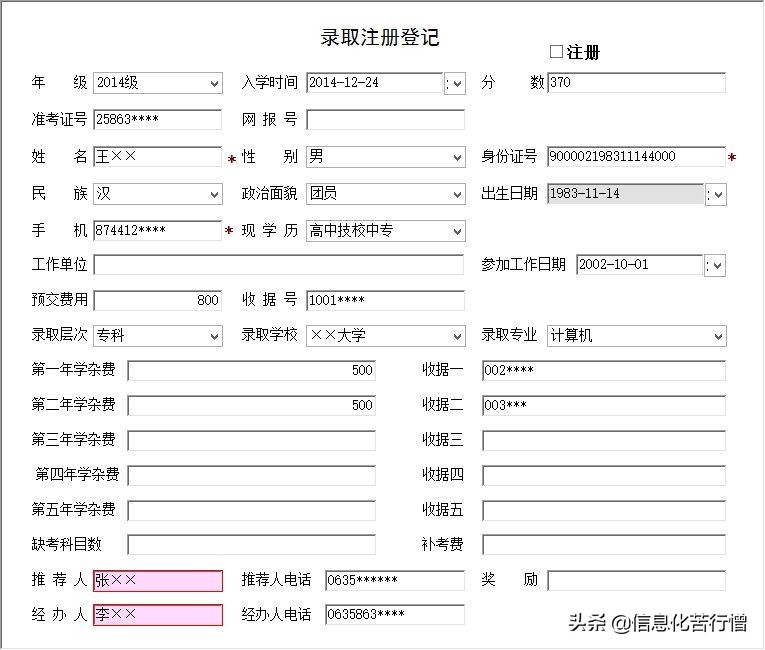
Task: Click the 分数 field containing 370
Action: (x=637, y=82)
